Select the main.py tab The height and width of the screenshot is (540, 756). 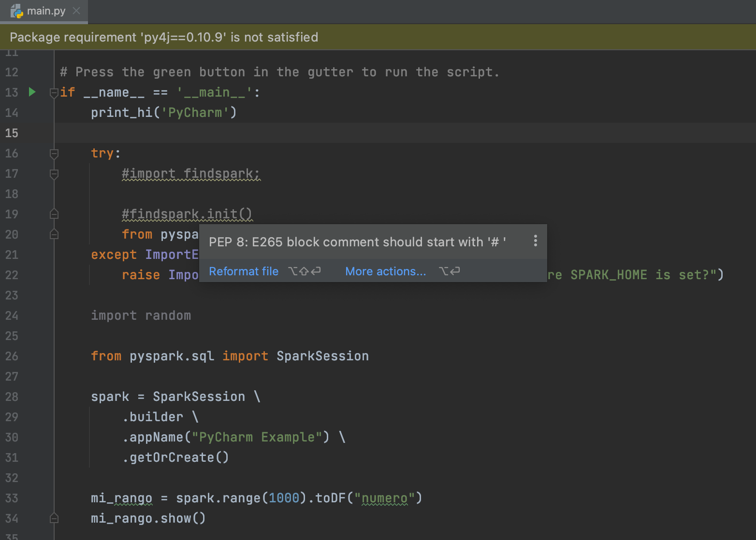[44, 11]
